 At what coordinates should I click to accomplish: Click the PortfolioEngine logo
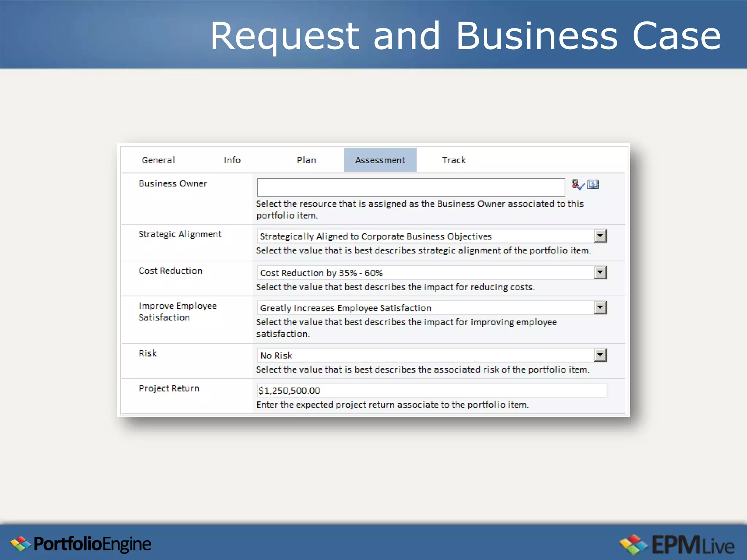(x=81, y=544)
